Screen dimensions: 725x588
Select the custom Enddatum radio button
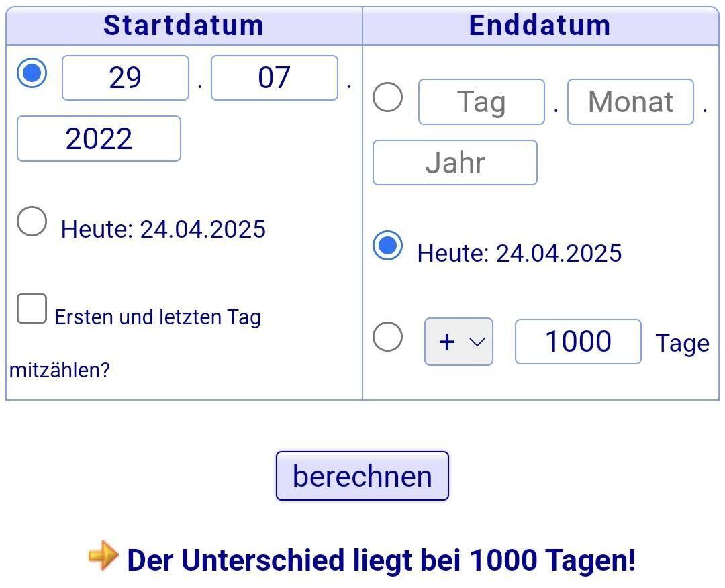point(387,97)
